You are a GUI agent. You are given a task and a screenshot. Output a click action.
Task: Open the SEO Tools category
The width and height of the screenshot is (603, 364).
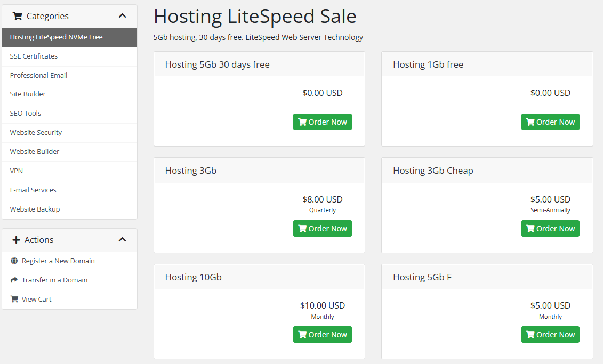point(70,114)
